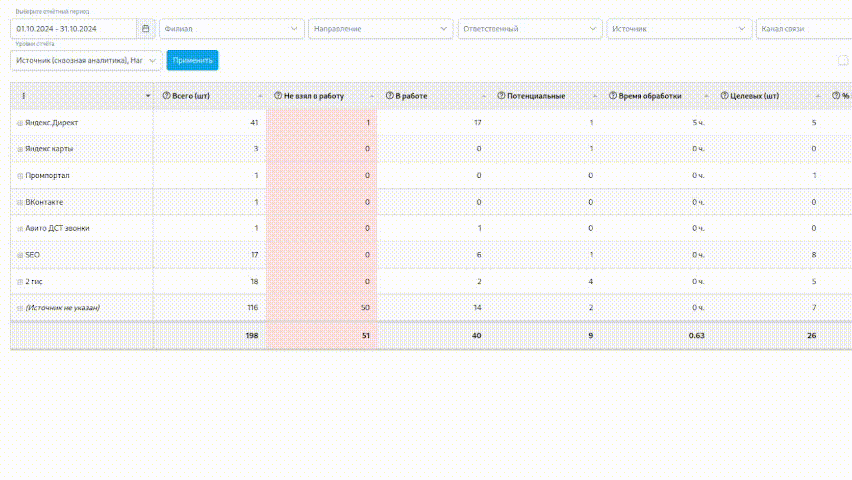Expand the ВКонтакте source row
Screen dimensions: 852x480
[19, 202]
